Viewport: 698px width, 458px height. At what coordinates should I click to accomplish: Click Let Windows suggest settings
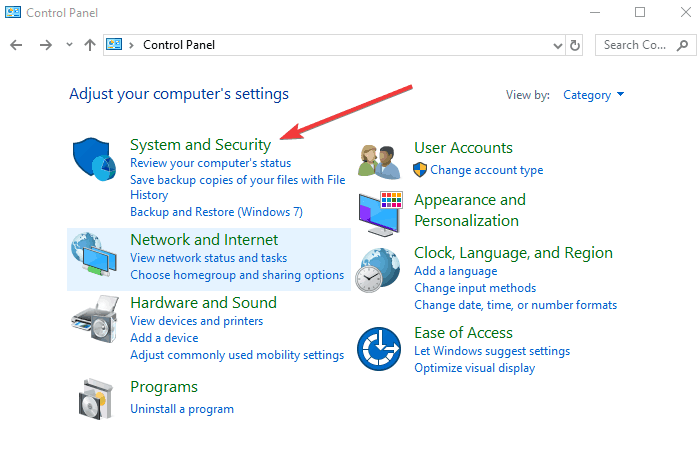(492, 351)
